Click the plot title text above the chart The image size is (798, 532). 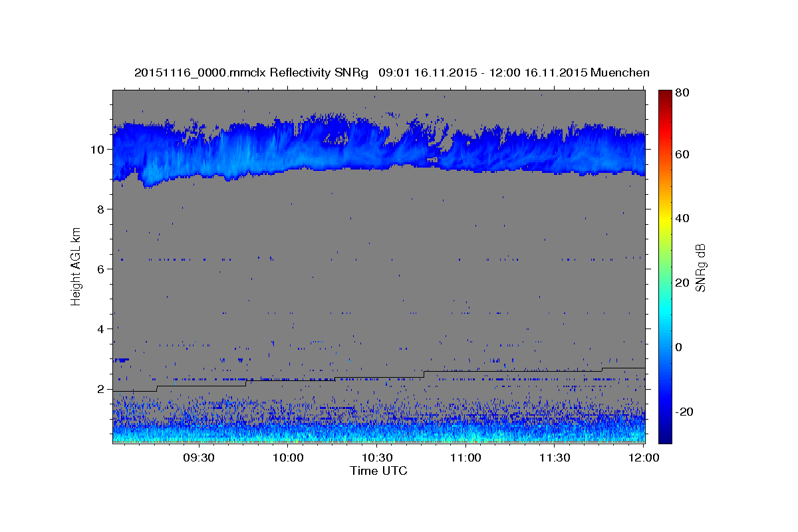[392, 72]
